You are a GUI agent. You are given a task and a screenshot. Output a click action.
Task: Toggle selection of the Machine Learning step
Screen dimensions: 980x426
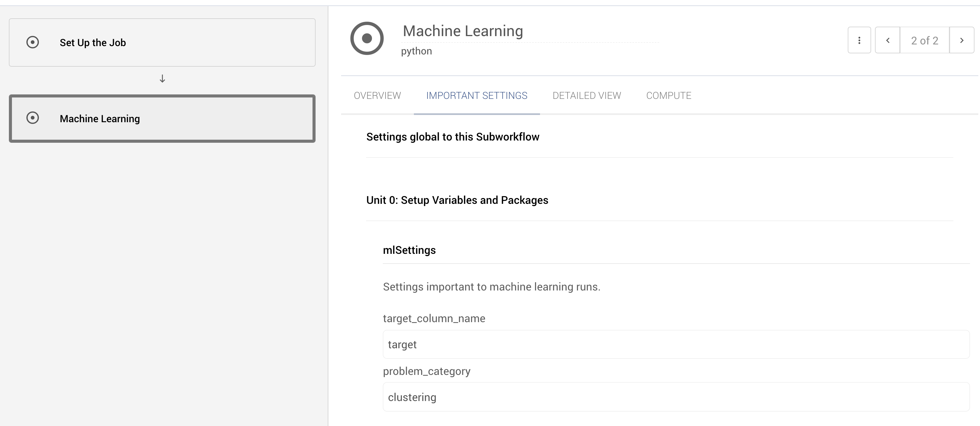(162, 118)
